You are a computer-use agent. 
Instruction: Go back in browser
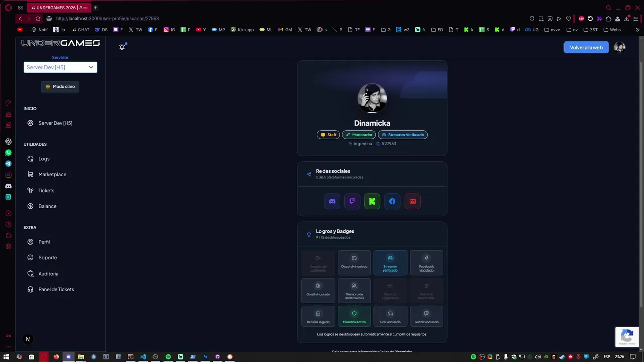coord(20,19)
